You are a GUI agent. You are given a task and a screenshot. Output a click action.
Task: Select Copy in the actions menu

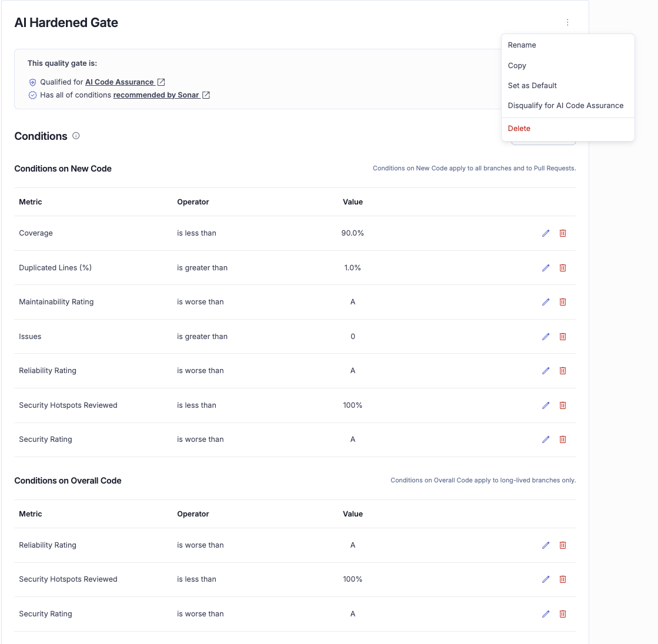click(x=517, y=66)
